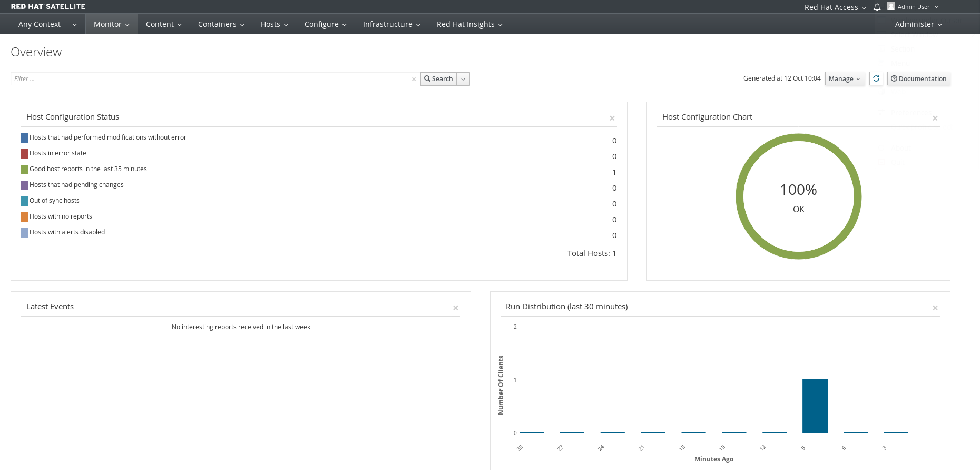Viewport: 980px width, 473px height.
Task: Click blue swatch for modifications without error
Action: [24, 138]
